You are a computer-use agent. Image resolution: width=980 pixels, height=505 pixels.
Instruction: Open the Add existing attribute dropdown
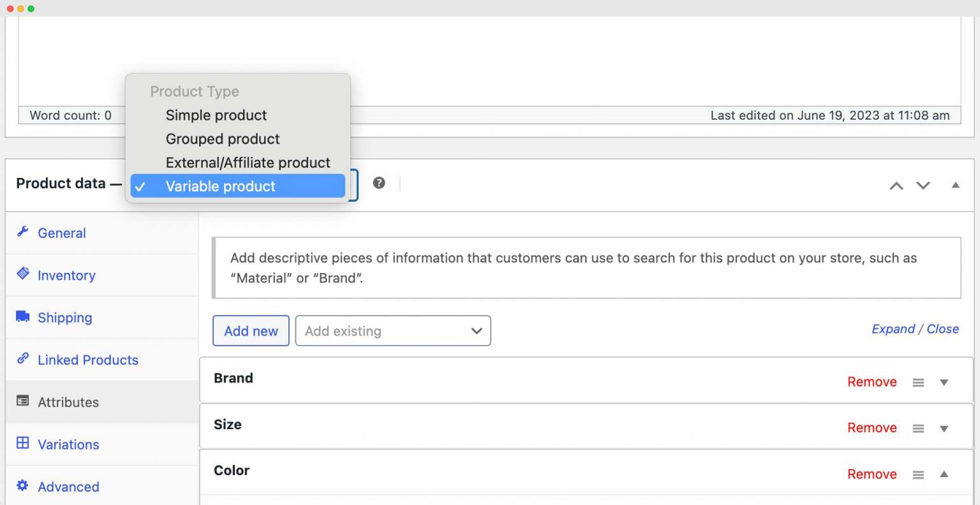tap(392, 330)
